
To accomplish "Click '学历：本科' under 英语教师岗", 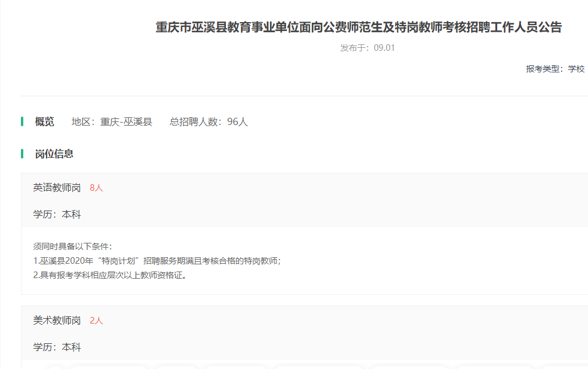I will 57,214.
